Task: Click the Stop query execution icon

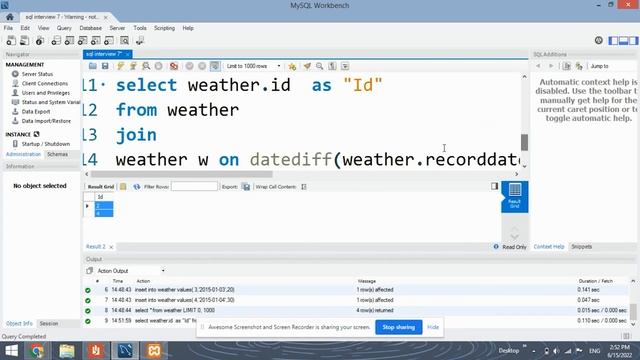Action: point(158,66)
